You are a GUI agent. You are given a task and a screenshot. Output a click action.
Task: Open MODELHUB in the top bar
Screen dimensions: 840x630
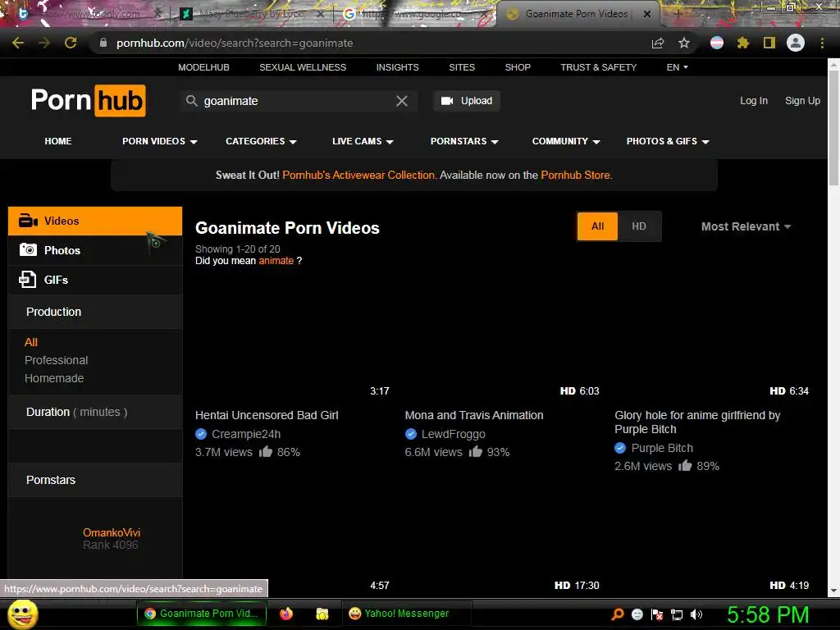[x=203, y=67]
